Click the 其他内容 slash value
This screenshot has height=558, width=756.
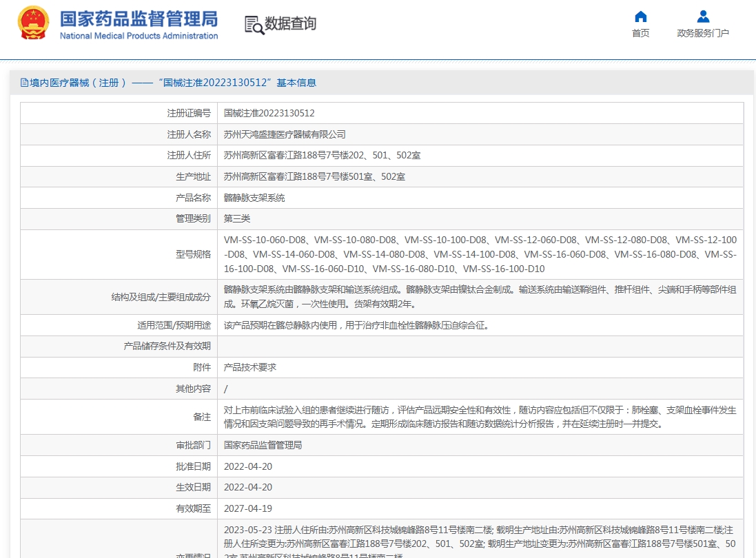tap(225, 389)
